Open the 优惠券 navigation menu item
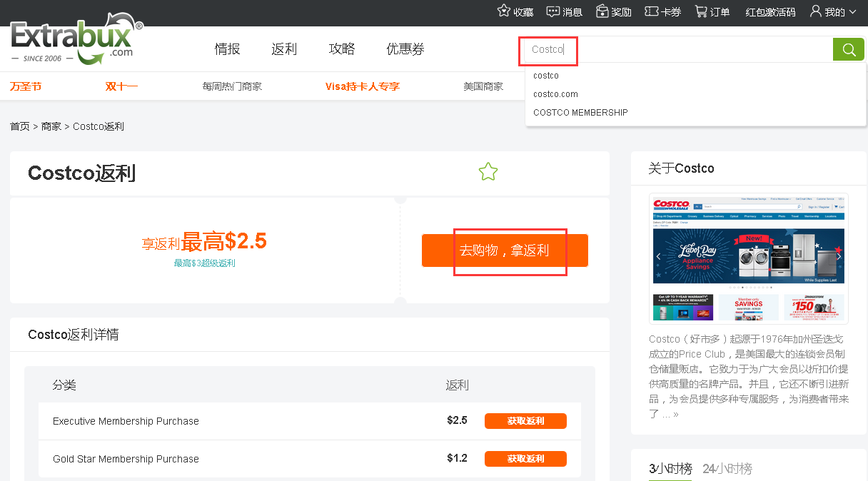 (405, 49)
